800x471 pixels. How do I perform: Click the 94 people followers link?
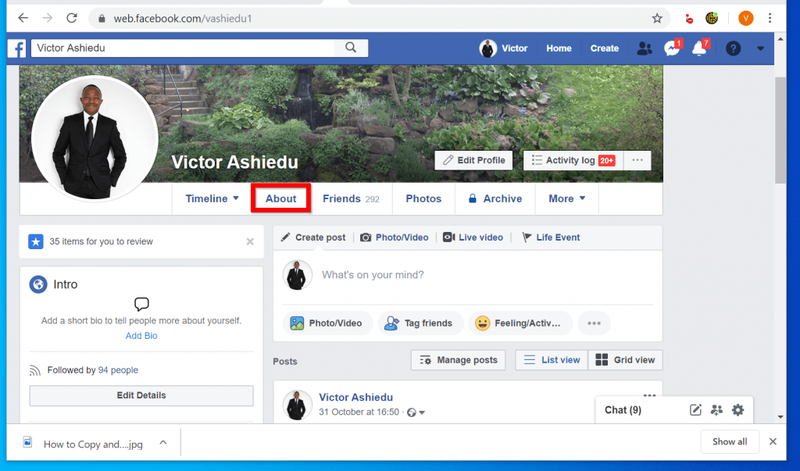point(118,370)
